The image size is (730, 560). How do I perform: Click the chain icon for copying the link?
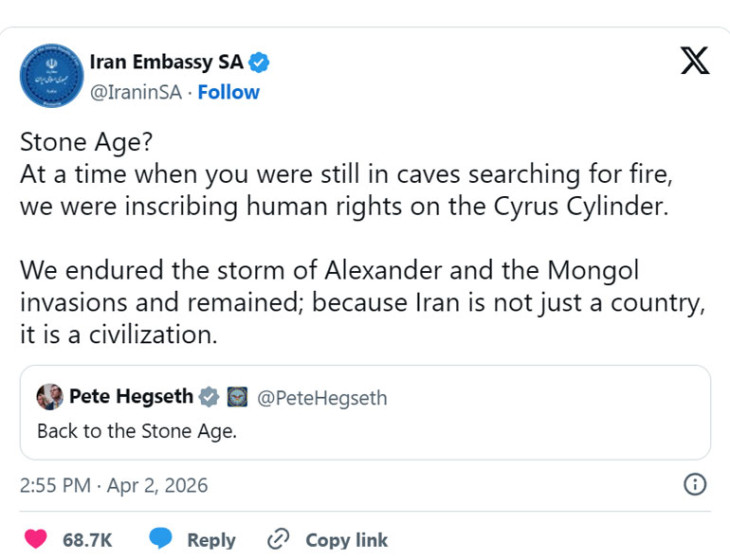click(x=278, y=540)
